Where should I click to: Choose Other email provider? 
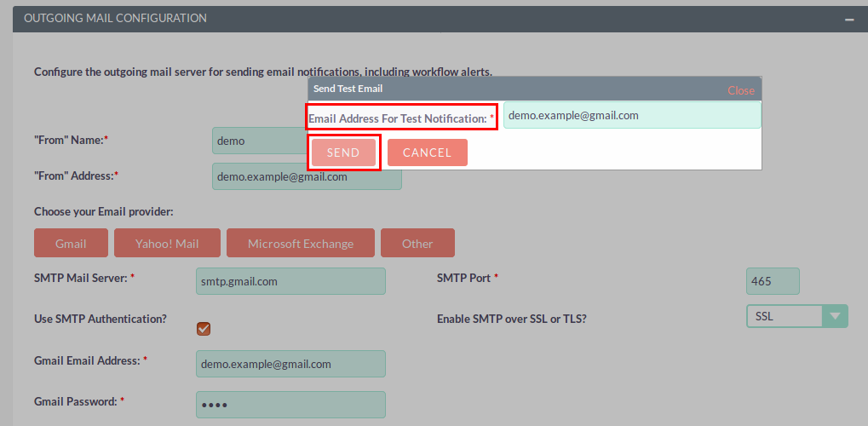(417, 243)
